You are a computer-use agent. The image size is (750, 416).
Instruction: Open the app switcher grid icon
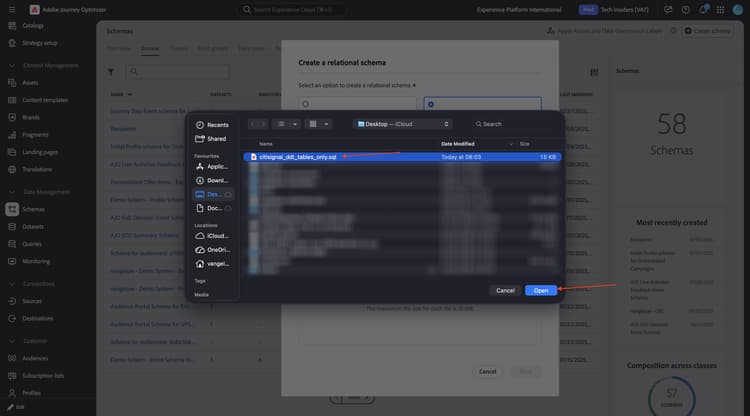point(720,10)
